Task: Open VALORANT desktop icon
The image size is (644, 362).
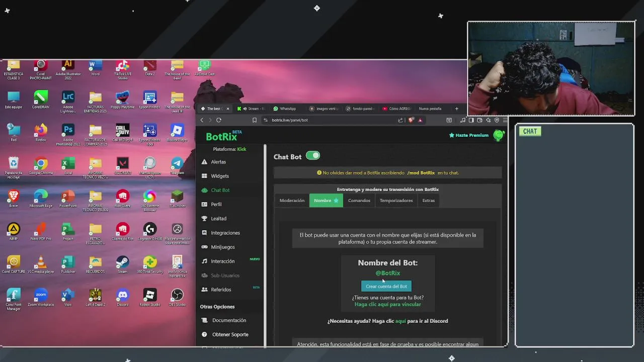Action: click(122, 166)
